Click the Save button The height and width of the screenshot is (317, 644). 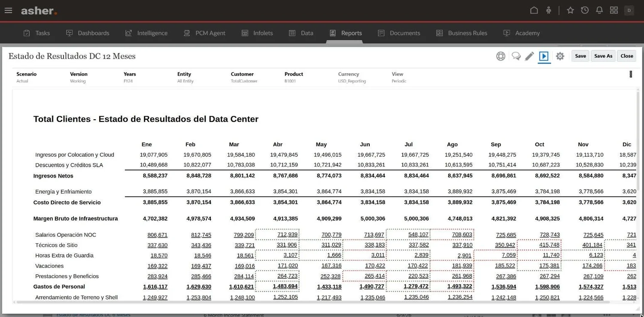[580, 56]
